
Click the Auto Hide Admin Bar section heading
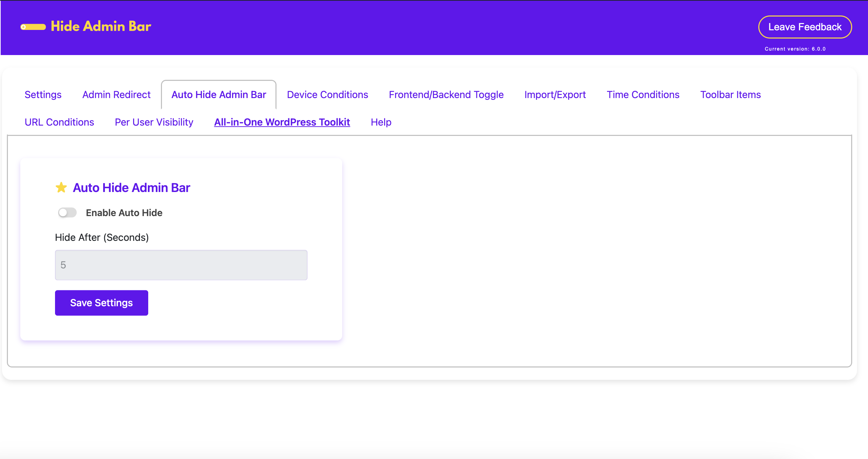tap(131, 188)
